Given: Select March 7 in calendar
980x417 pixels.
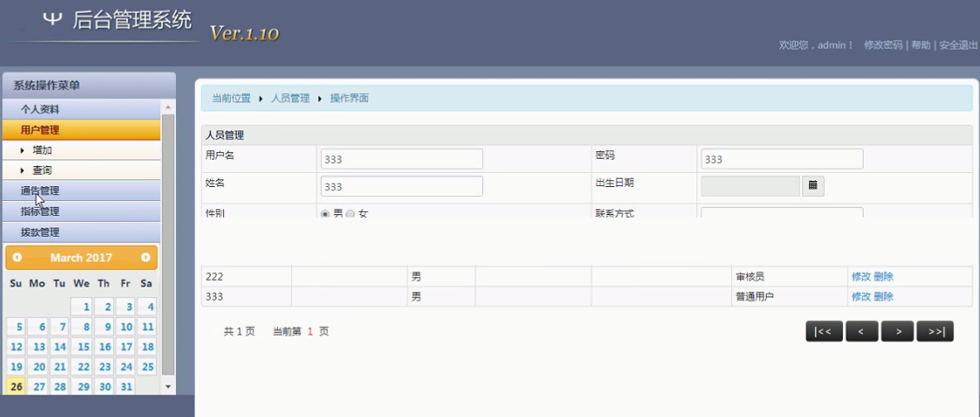Looking at the screenshot, I should click(x=60, y=326).
